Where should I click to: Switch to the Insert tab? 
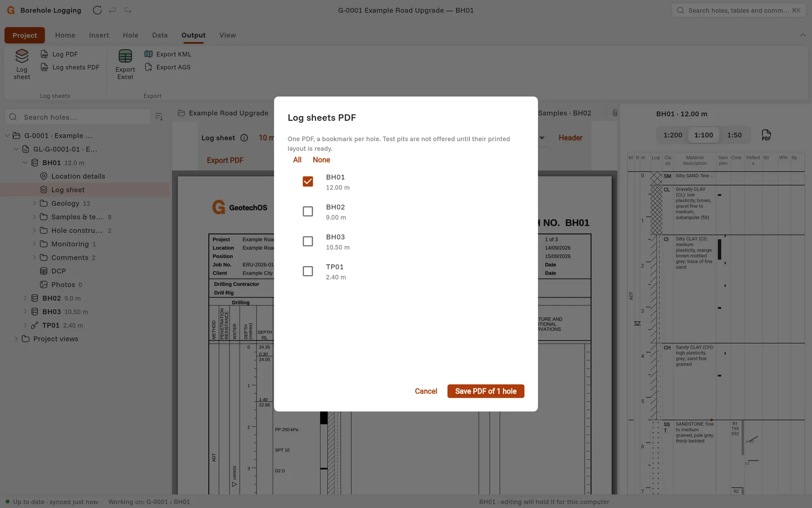(x=99, y=35)
